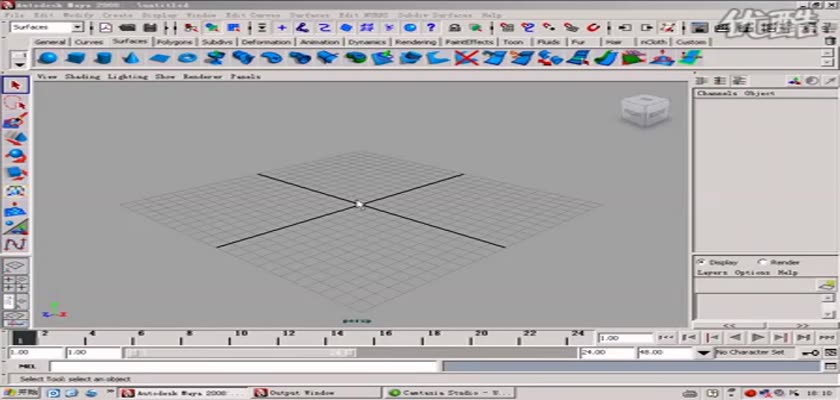Open the Script Editor button
This screenshot has height=400, width=840.
click(830, 366)
